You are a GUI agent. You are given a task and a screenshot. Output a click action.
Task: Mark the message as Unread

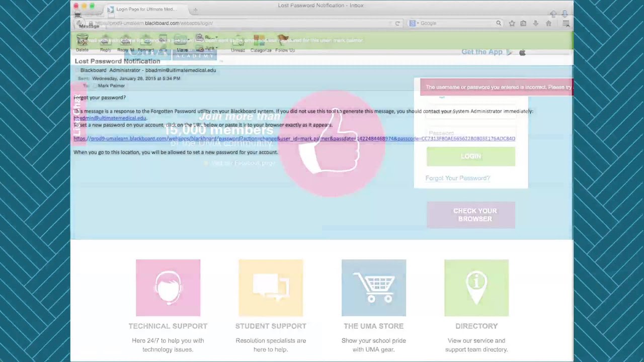[x=238, y=44]
